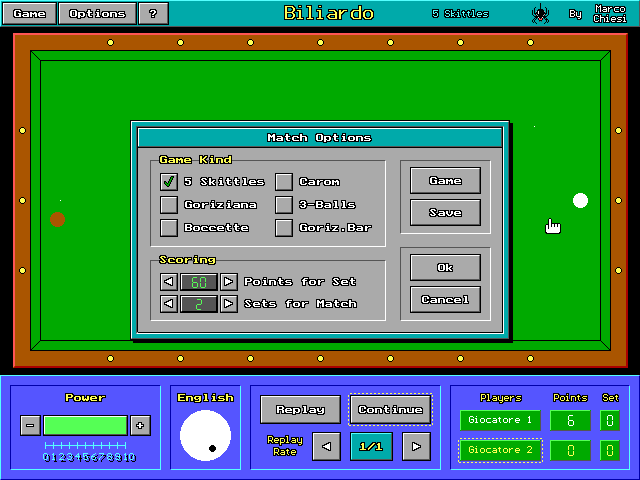Cancel the Match Options dialog

point(445,300)
